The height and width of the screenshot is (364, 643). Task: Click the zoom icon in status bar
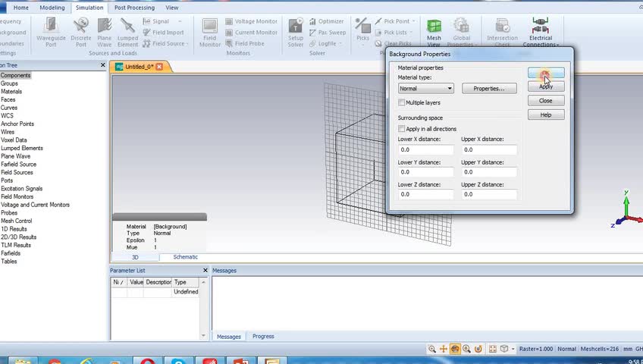[431, 349]
